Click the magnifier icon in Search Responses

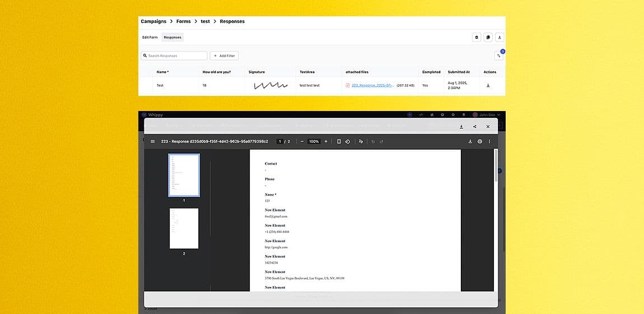click(x=145, y=56)
